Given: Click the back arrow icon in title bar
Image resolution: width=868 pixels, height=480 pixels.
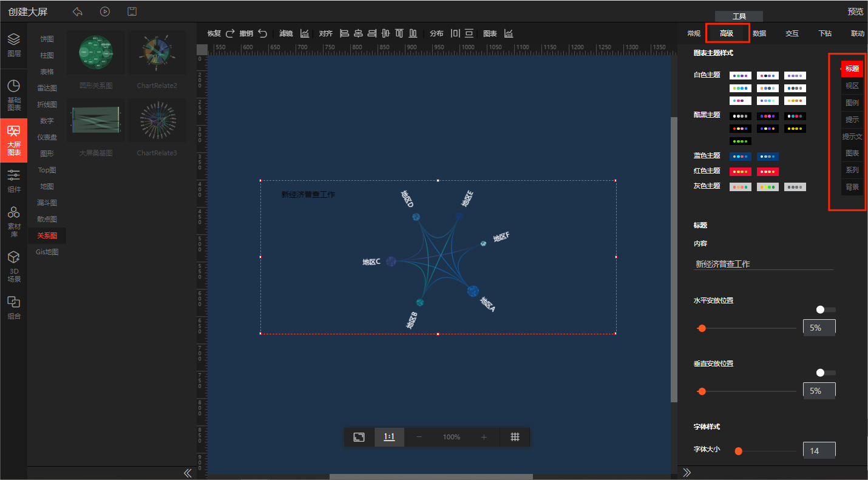Looking at the screenshot, I should pos(78,12).
